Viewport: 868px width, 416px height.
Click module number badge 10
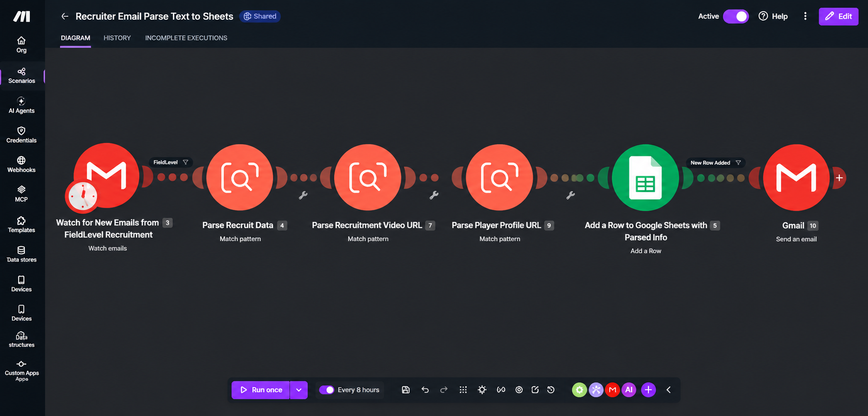point(813,226)
